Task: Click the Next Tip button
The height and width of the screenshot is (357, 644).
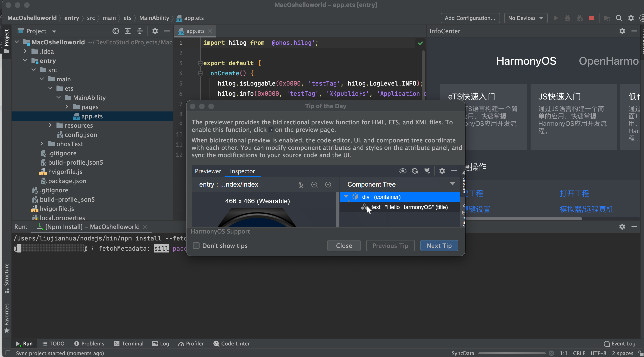Action: click(439, 246)
